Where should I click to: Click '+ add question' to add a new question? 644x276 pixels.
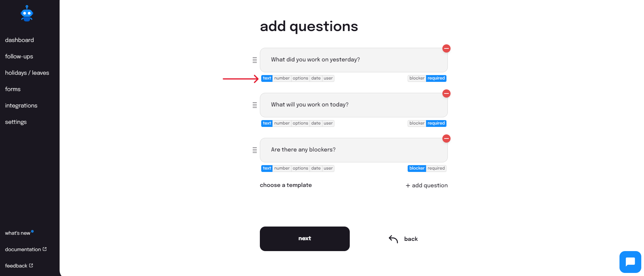[x=426, y=185]
